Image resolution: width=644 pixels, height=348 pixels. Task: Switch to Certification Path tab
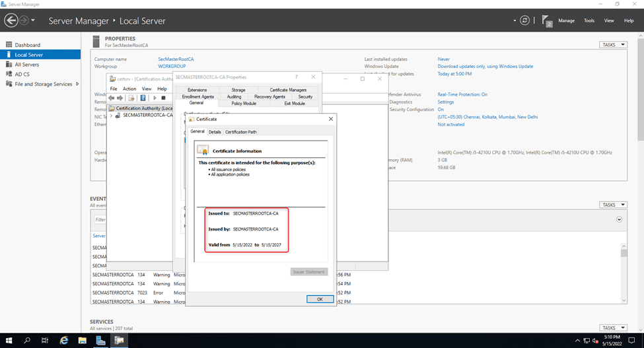click(x=241, y=131)
